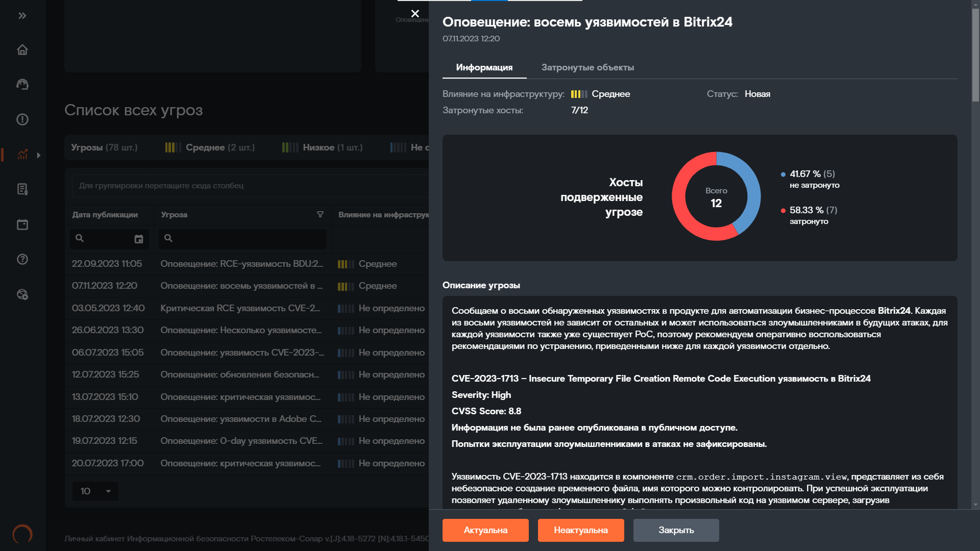
Task: Open the analytics chart icon
Action: point(22,154)
